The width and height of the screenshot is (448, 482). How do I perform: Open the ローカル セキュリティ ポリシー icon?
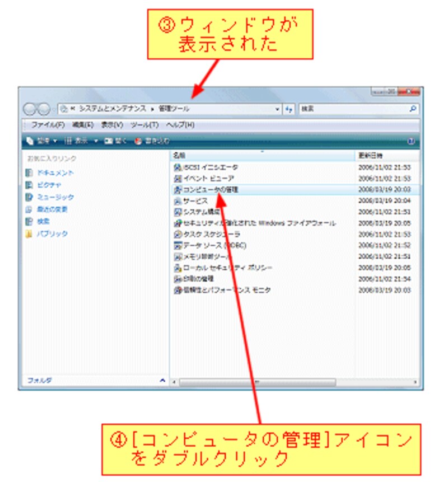pos(178,268)
